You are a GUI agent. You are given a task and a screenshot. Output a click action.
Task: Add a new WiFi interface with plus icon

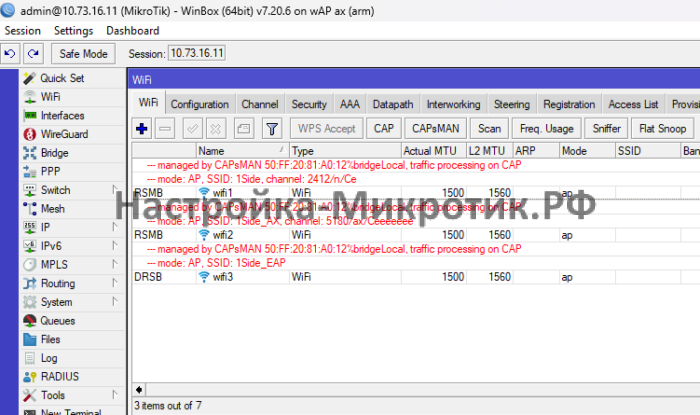[x=142, y=129]
